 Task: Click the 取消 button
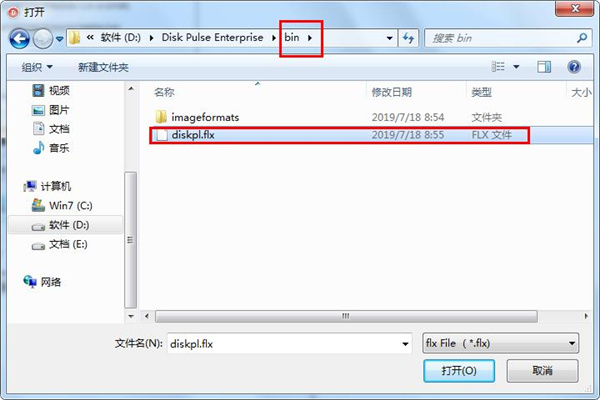pos(542,371)
